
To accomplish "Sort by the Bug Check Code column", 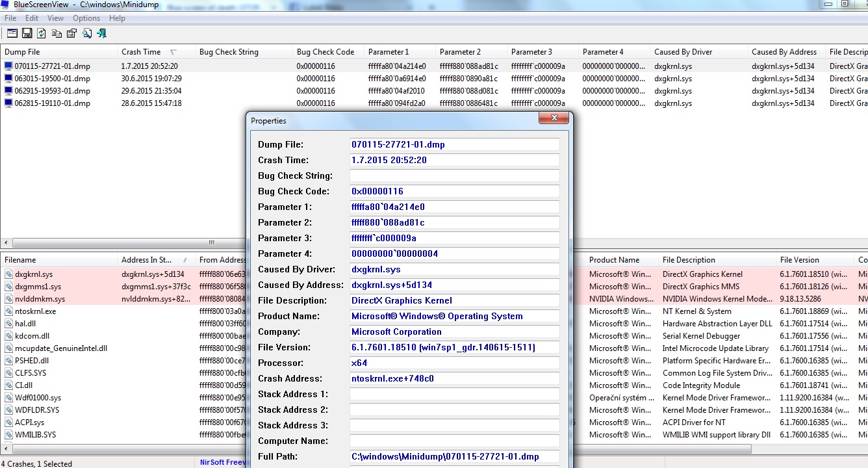I will coord(328,52).
